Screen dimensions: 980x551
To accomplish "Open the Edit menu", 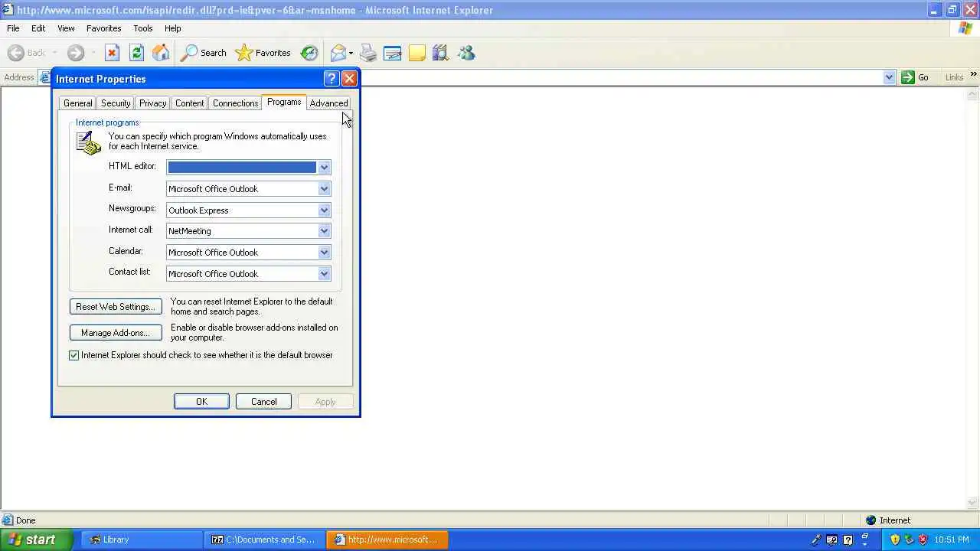I will 38,28.
